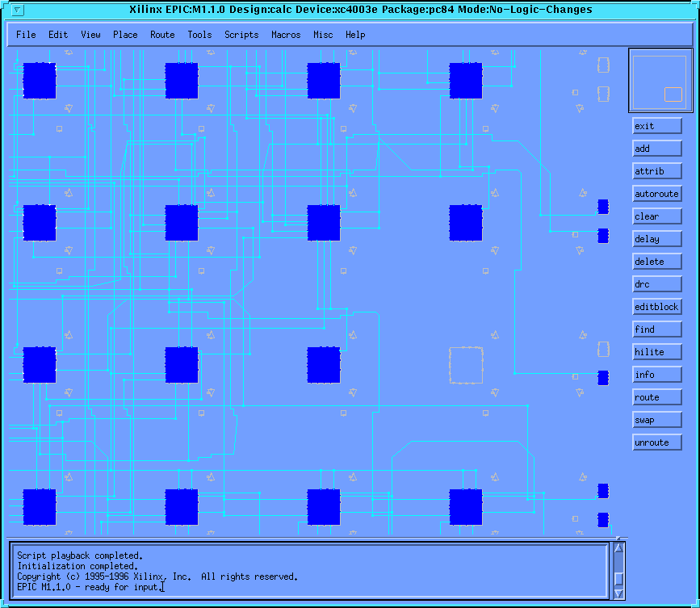The image size is (700, 608).
Task: Select the top-left blue CLB block
Action: 40,81
